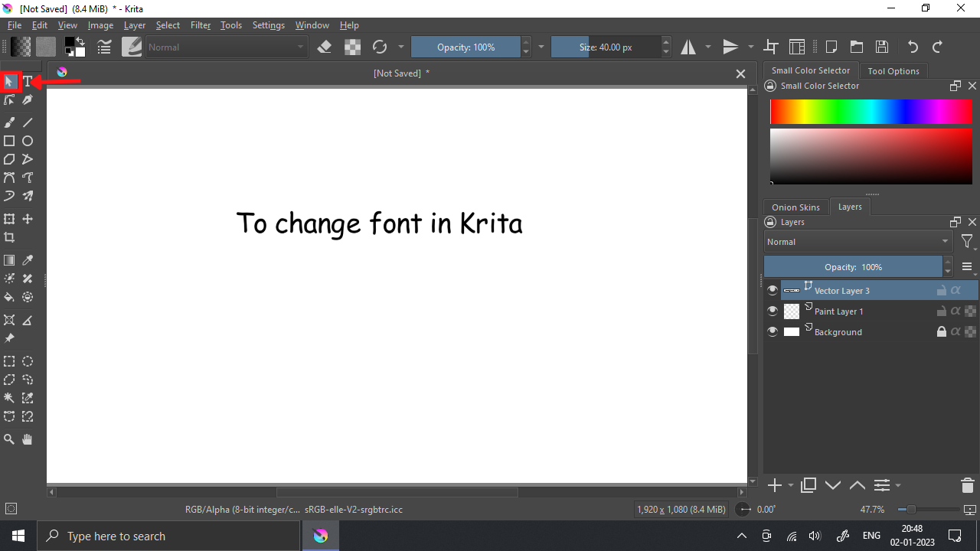This screenshot has height=551, width=980.
Task: Select the Crop tool
Action: (x=9, y=237)
